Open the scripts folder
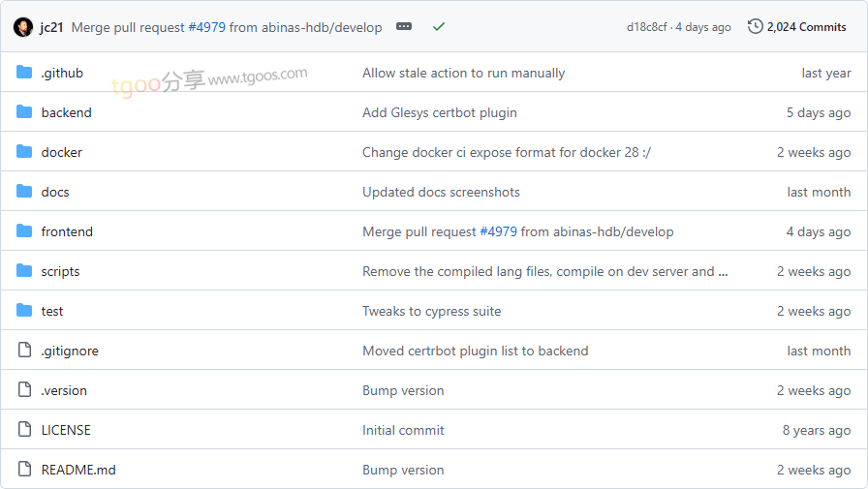Screen dimensions: 868x489 60,271
